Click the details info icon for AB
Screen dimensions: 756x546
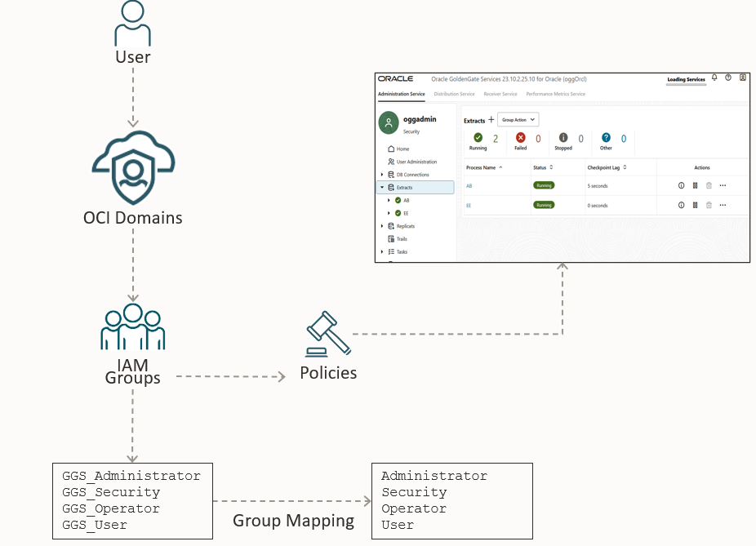[682, 185]
